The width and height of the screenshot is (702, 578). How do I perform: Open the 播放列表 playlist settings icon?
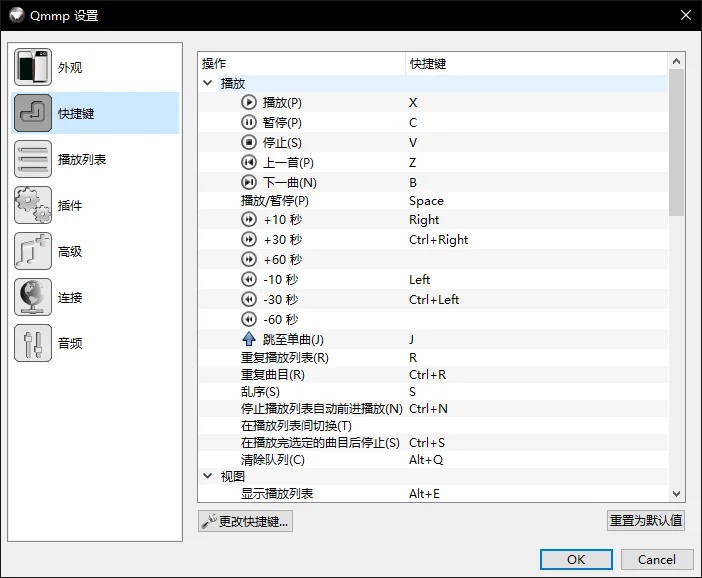click(x=33, y=159)
